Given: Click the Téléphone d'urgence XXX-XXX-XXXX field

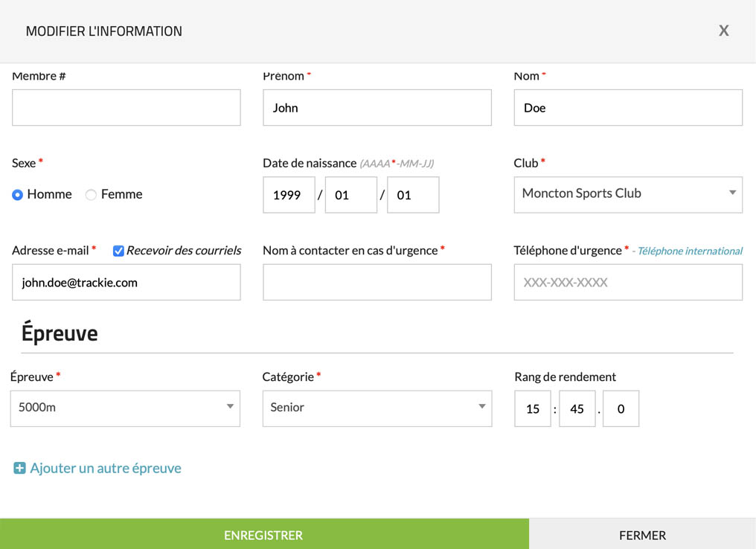Looking at the screenshot, I should click(627, 283).
